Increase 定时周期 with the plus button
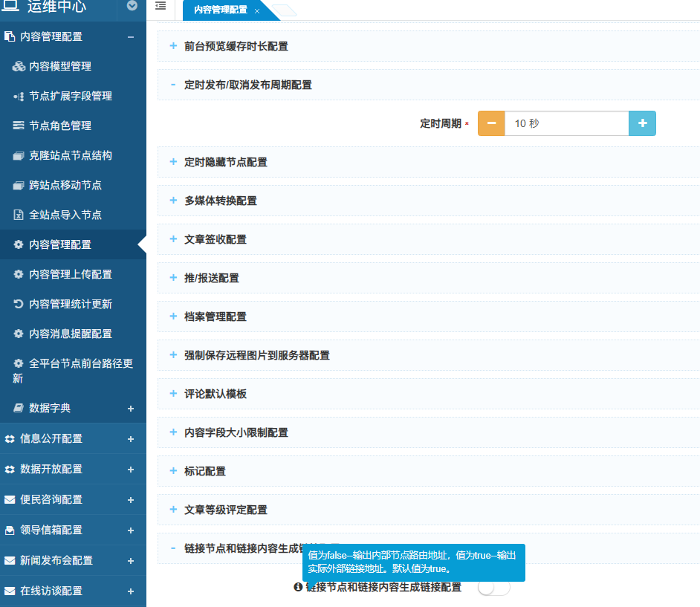700x607 pixels. pyautogui.click(x=642, y=123)
